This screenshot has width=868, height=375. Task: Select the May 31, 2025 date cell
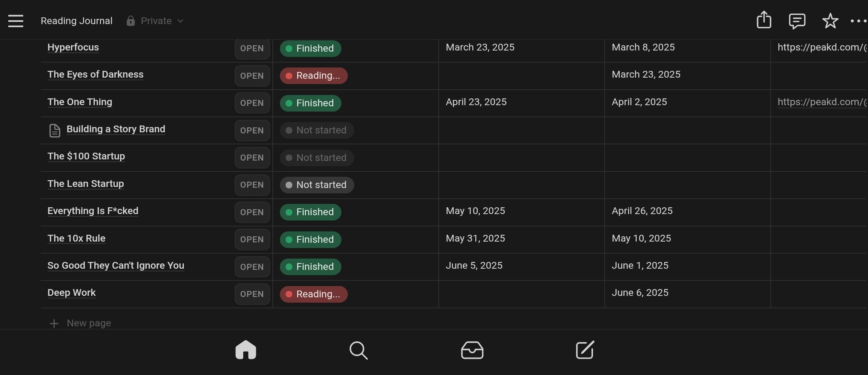coord(475,238)
